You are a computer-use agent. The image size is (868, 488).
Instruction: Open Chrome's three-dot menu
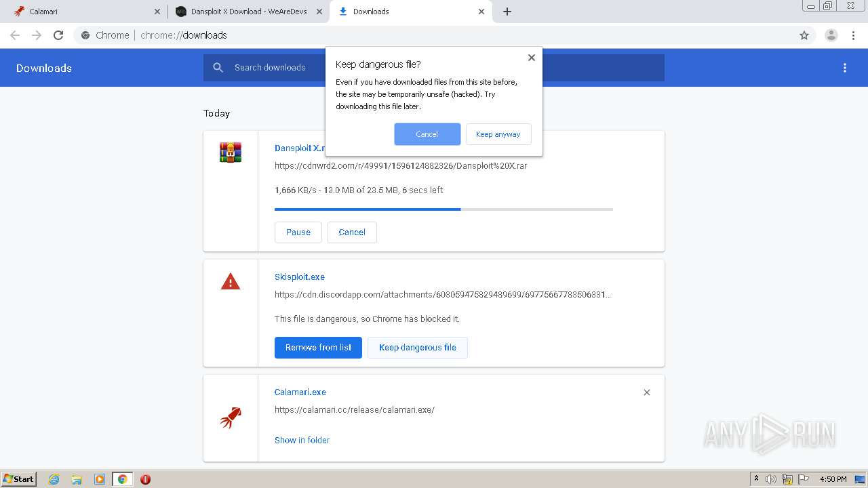pyautogui.click(x=853, y=35)
